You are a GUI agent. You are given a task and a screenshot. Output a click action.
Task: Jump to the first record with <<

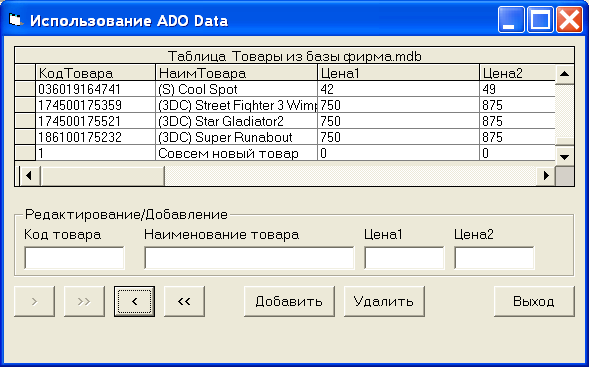pyautogui.click(x=184, y=301)
